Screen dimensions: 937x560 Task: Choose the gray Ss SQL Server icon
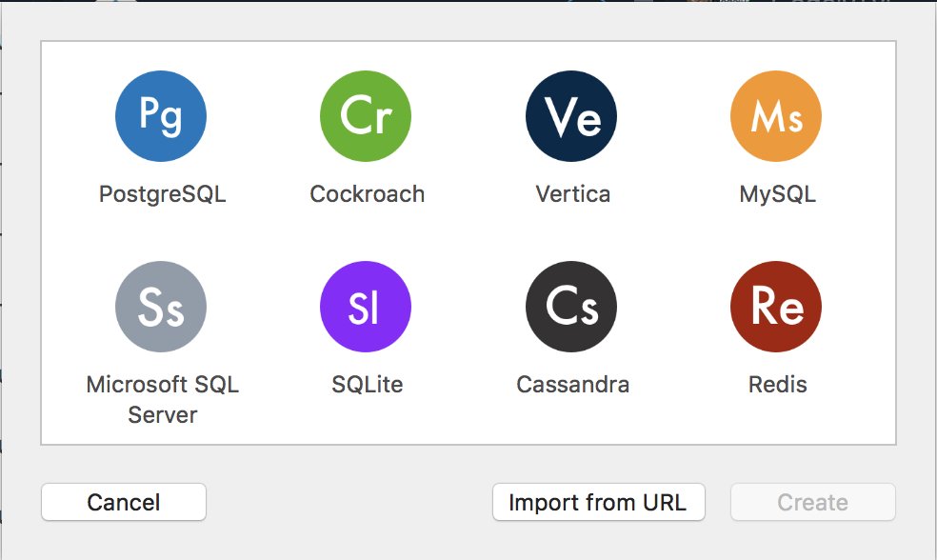click(161, 307)
